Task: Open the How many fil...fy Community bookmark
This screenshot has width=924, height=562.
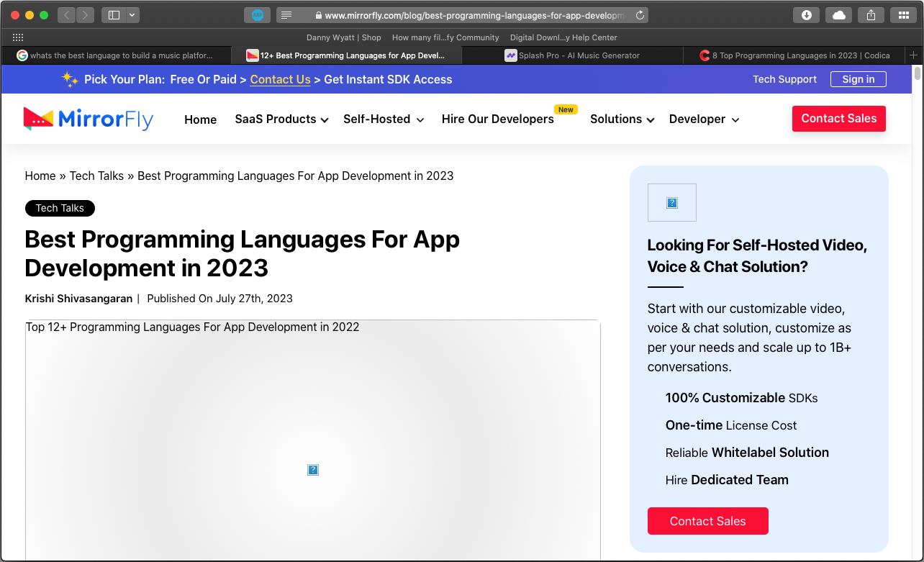Action: click(445, 37)
